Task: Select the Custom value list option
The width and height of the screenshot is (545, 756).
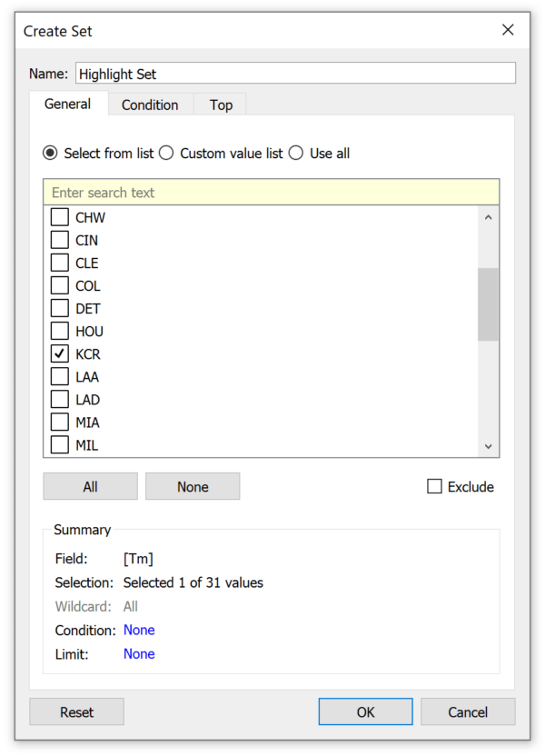Action: pos(166,153)
